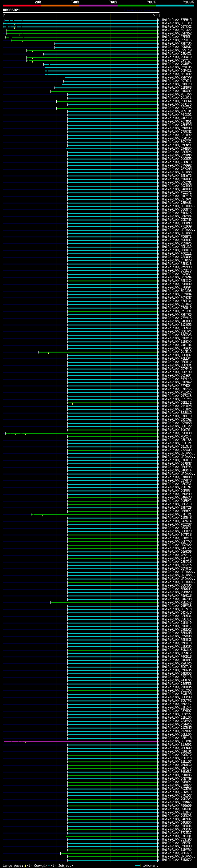Select label UniRef100_A9NTW0
Image resolution: width=197 pixels, height=868 pixels.
click(176, 43)
